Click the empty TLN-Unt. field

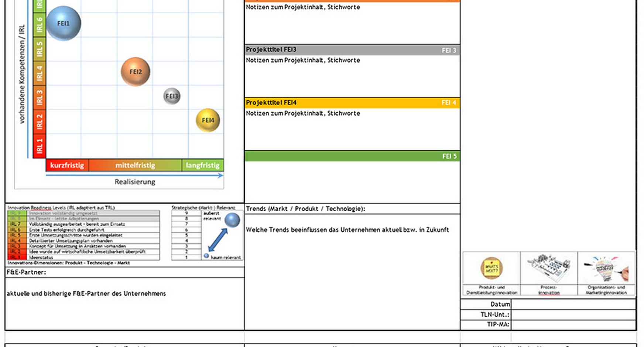pos(573,315)
